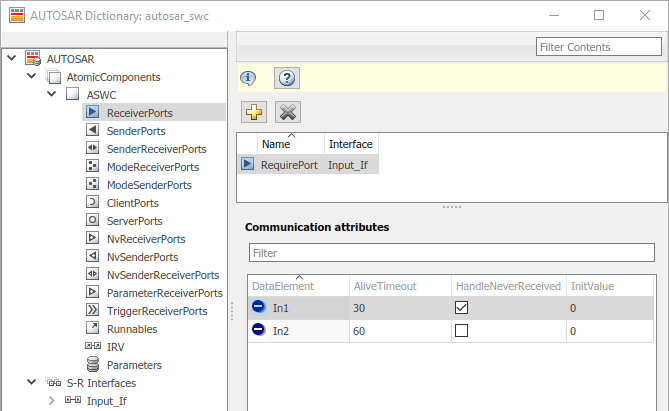Delete selected port with X button
Viewport: 669px width, 411px height.
tap(288, 112)
